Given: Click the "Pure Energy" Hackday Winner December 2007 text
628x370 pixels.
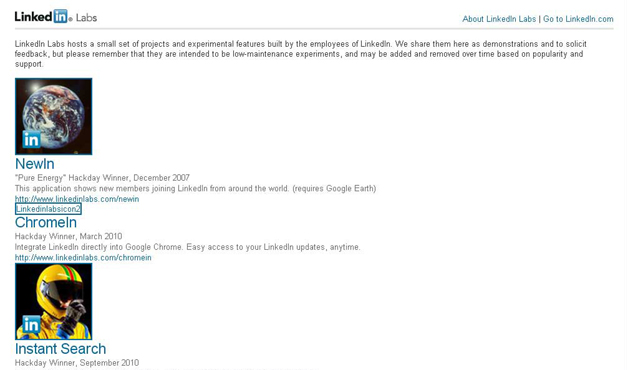Looking at the screenshot, I should click(103, 178).
